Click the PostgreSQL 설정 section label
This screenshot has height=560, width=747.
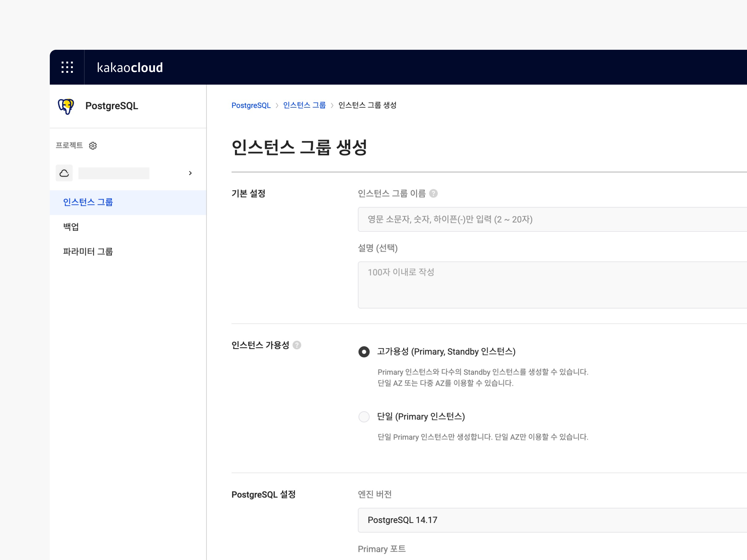coord(263,495)
